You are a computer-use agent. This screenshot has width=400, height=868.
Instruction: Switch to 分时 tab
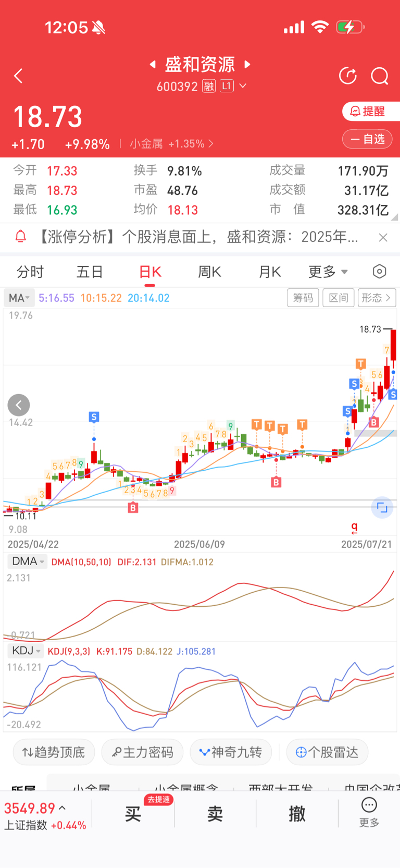(30, 272)
